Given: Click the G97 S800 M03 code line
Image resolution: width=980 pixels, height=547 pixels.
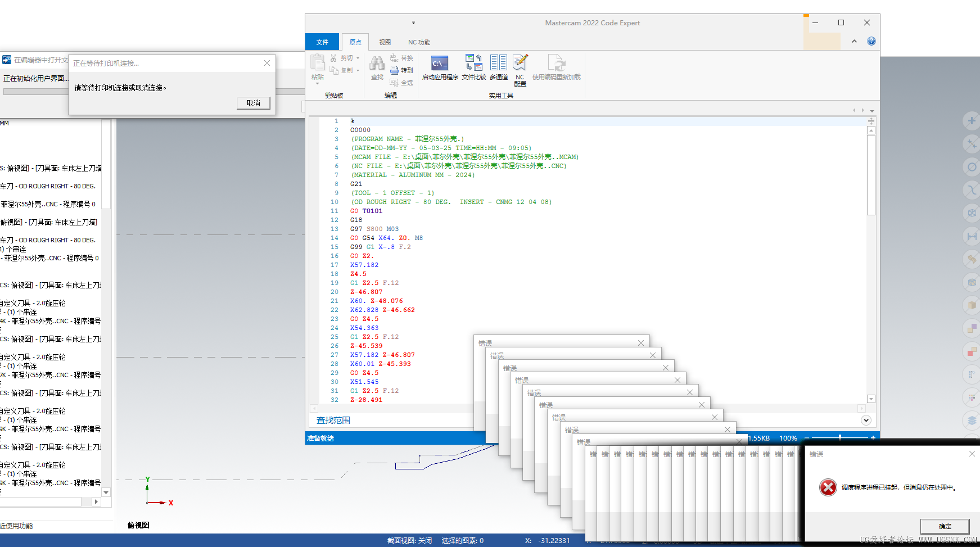Looking at the screenshot, I should pyautogui.click(x=374, y=229).
